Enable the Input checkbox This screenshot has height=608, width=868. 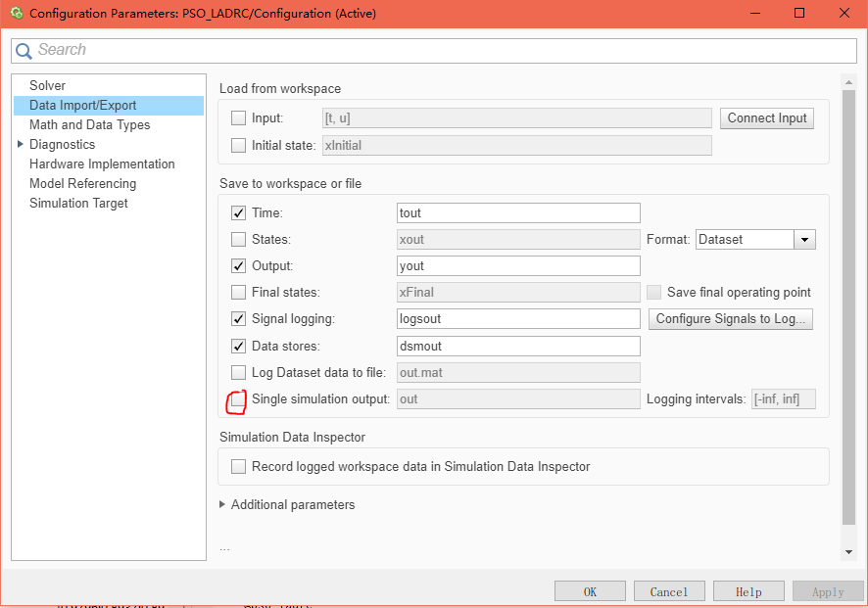pyautogui.click(x=239, y=117)
